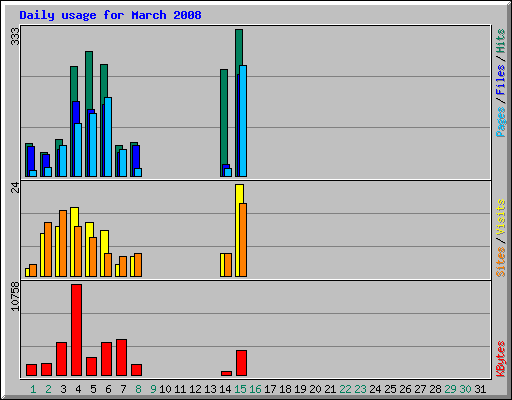Image resolution: width=512 pixels, height=400 pixels.
Task: Click day 15 on the date axis
Action: 240,389
